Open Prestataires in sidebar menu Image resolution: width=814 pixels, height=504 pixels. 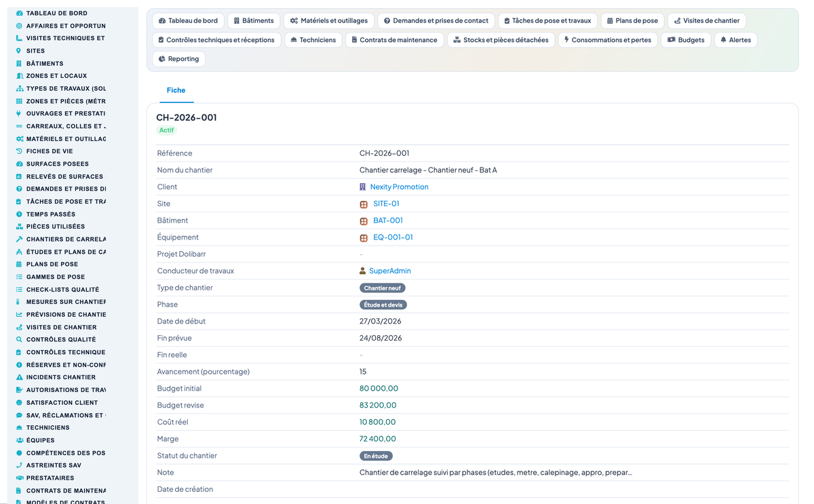(x=50, y=478)
